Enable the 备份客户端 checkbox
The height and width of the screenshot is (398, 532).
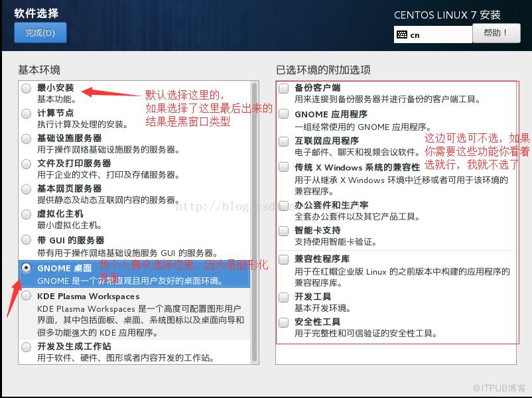click(284, 88)
